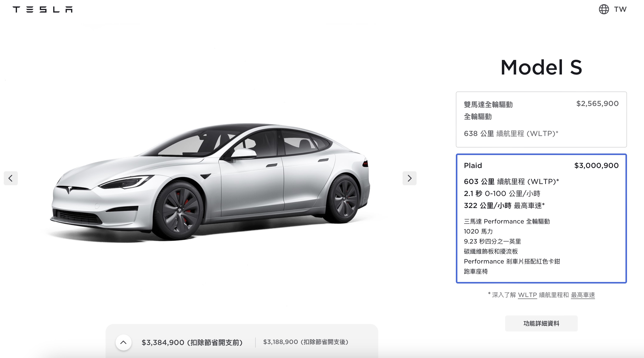This screenshot has width=644, height=358.
Task: Open the globe region selector icon
Action: click(x=604, y=9)
